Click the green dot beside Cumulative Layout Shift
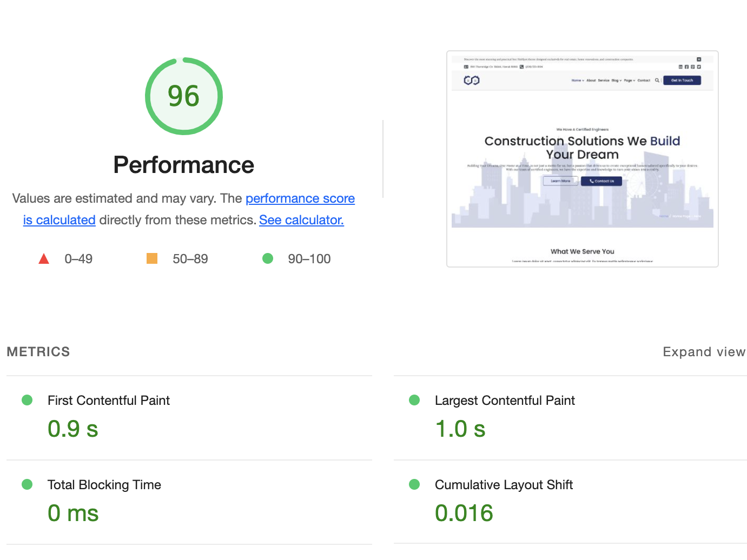The width and height of the screenshot is (747, 560). point(414,484)
